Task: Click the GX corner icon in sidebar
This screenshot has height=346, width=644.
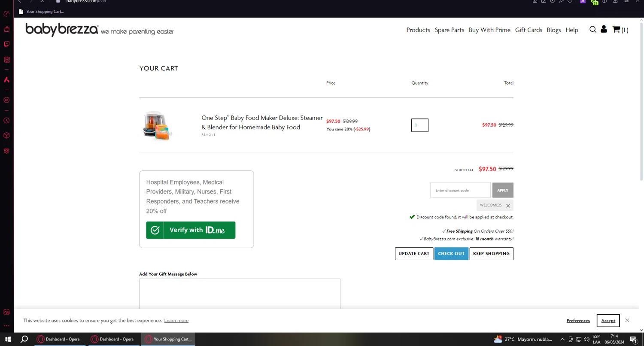Action: point(6,60)
